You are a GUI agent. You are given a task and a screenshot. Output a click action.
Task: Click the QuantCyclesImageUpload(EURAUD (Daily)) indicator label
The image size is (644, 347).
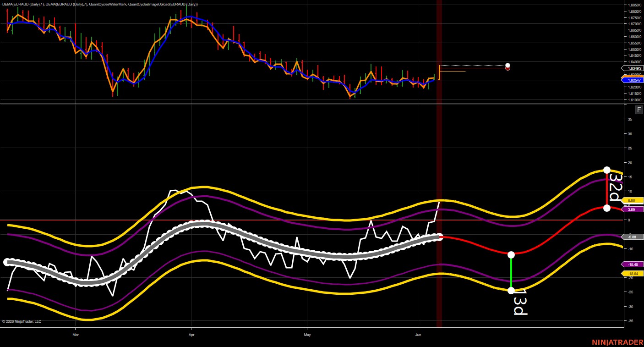(x=164, y=4)
